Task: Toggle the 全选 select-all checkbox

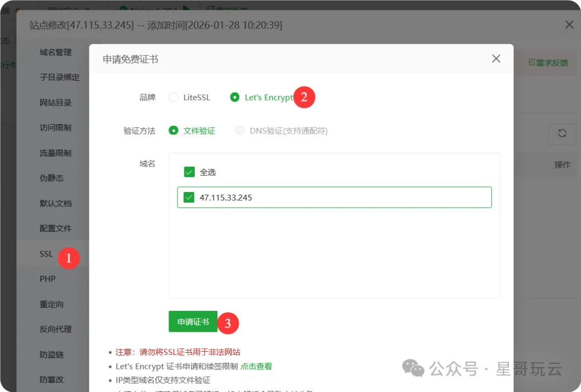Action: [x=189, y=172]
